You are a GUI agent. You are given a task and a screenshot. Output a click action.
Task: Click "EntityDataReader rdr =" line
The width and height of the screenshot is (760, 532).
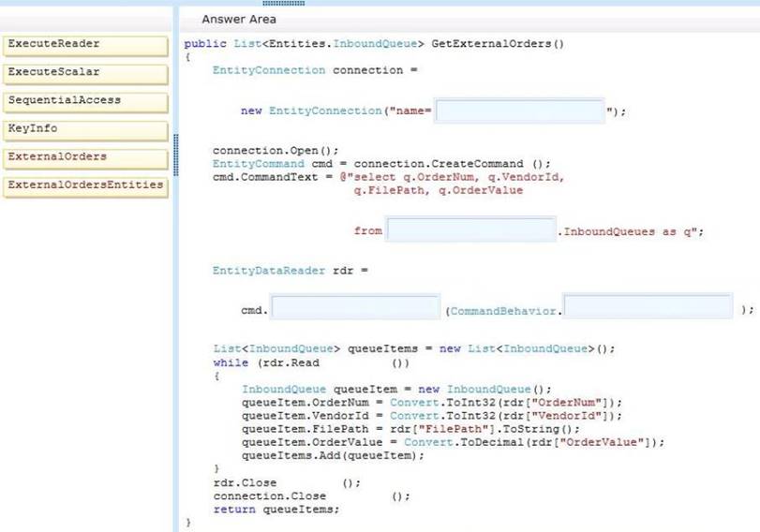tap(290, 271)
